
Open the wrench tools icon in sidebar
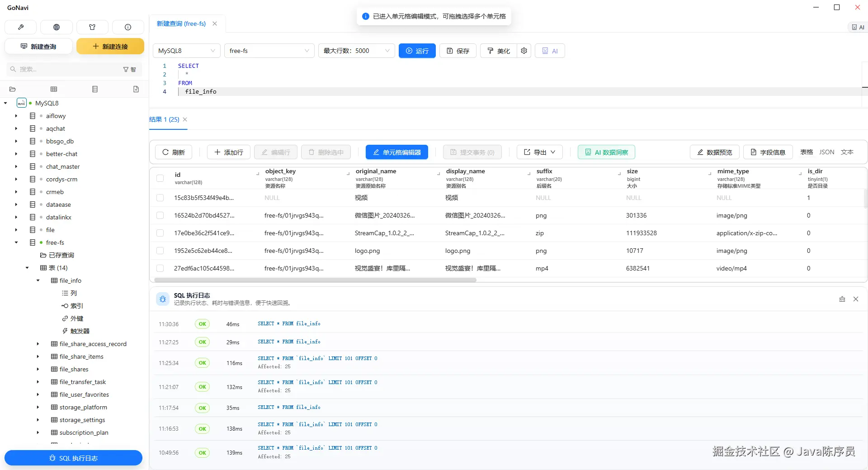point(20,27)
